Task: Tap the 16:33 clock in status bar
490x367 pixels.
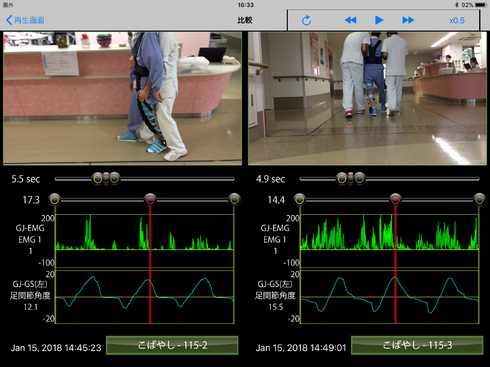Action: [245, 5]
